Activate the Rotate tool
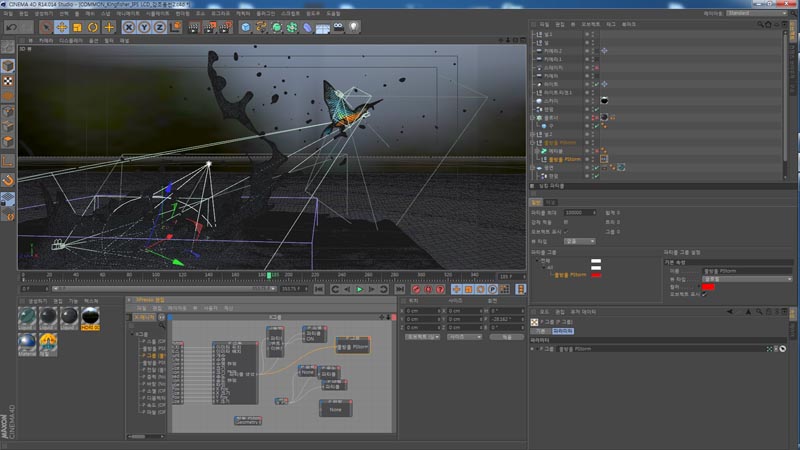This screenshot has width=800, height=450. 92,27
